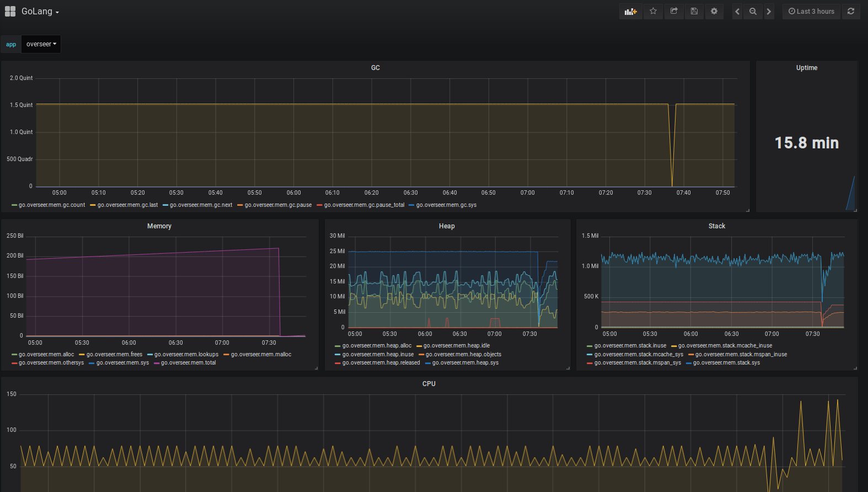This screenshot has height=492, width=868.
Task: Open dashboard settings gear icon
Action: pos(714,12)
